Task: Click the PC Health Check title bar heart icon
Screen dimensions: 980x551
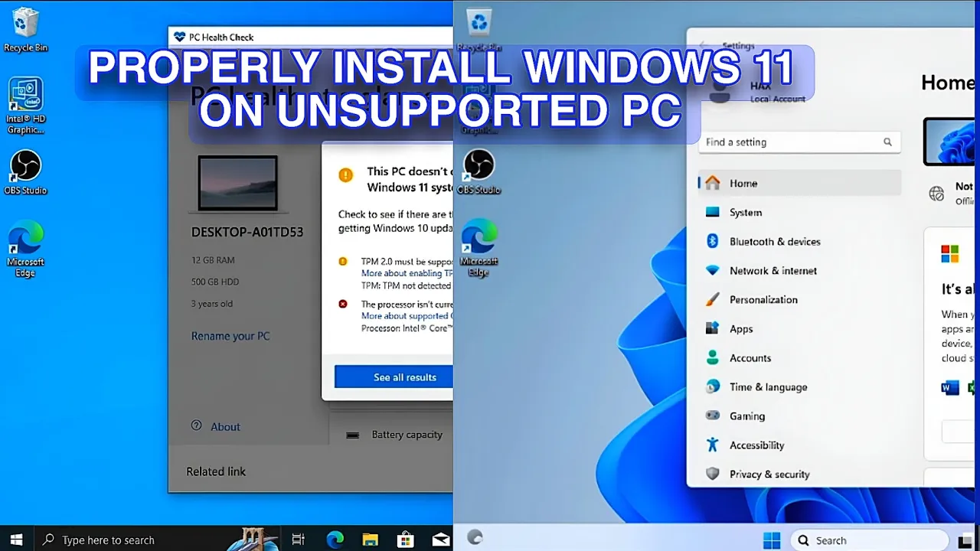Action: (x=180, y=37)
